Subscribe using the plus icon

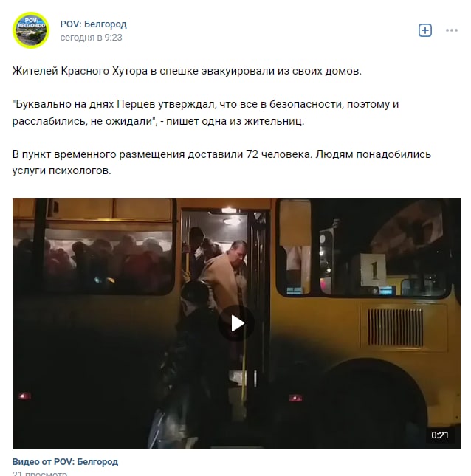click(x=424, y=30)
